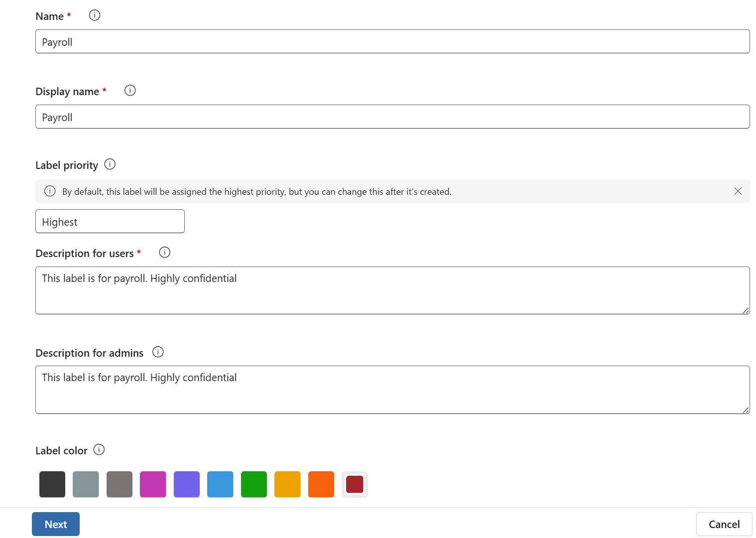Click into the Name text field

pyautogui.click(x=392, y=42)
